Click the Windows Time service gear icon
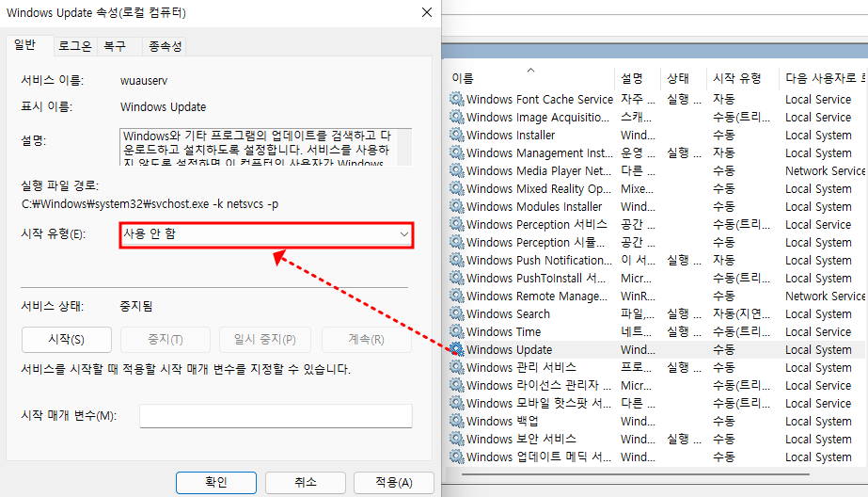The height and width of the screenshot is (497, 868). (457, 331)
